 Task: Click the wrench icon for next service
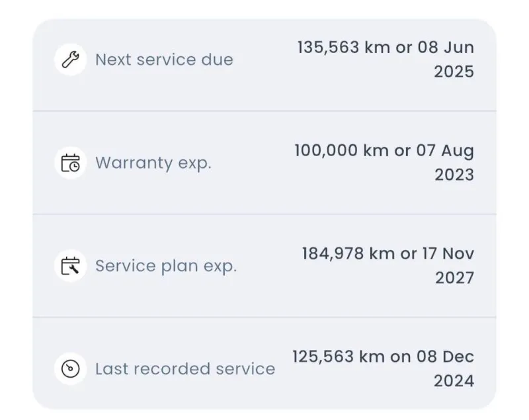point(71,60)
